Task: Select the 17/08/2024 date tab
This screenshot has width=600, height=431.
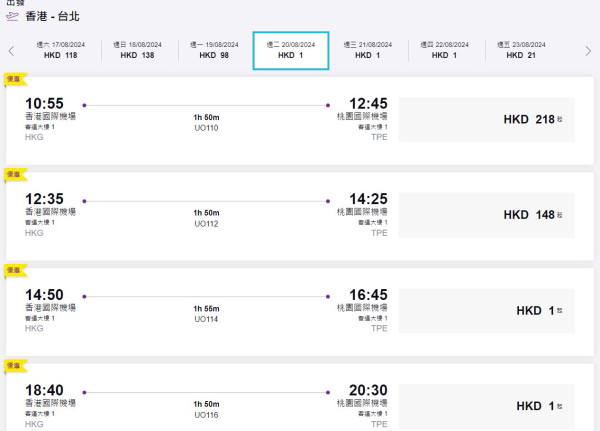Action: 60,50
